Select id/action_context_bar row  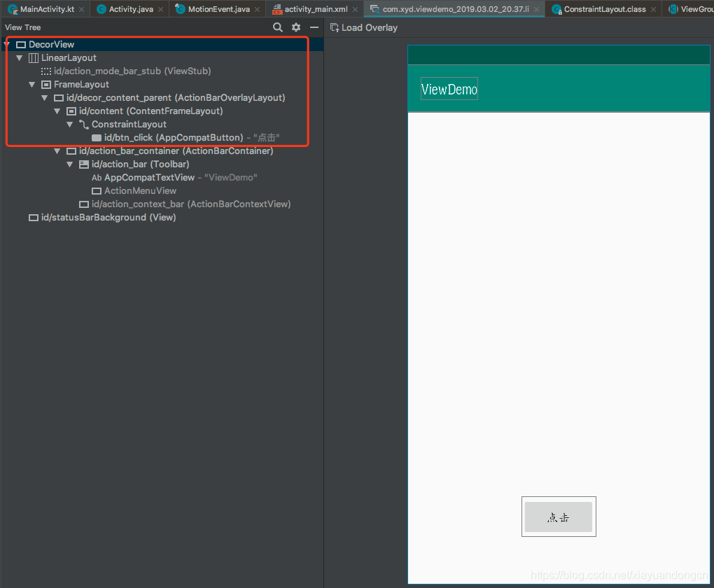(162, 204)
